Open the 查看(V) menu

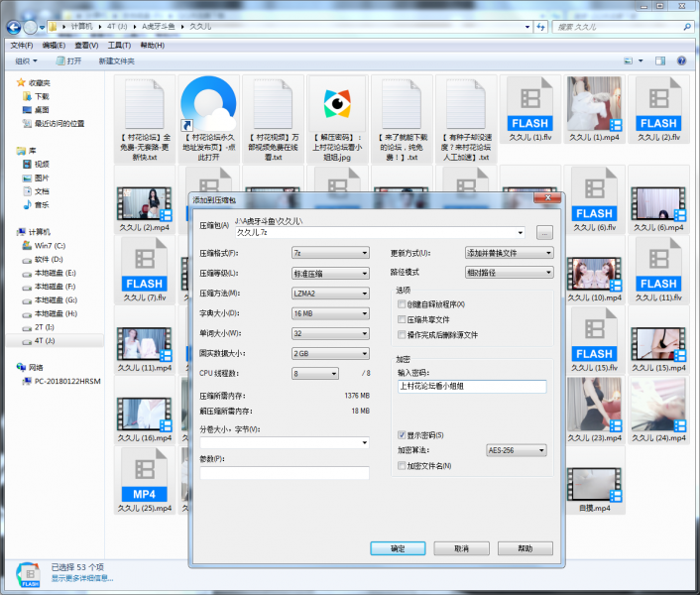86,46
